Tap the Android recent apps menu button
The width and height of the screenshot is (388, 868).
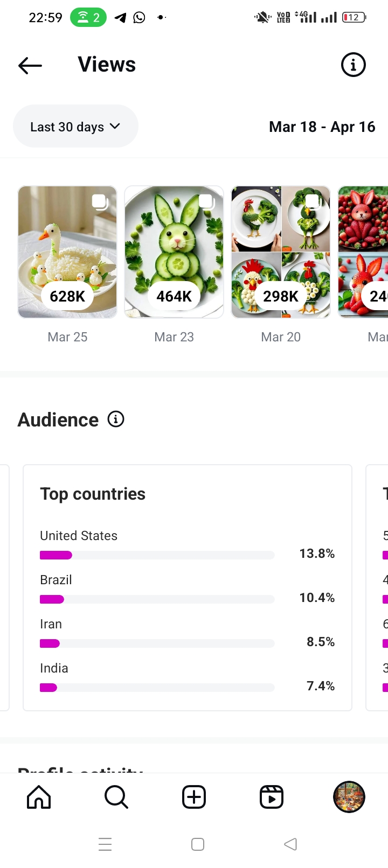click(105, 844)
